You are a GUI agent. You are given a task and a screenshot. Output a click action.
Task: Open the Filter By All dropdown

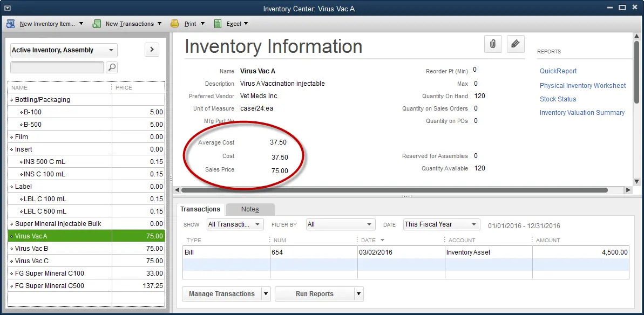pos(341,224)
